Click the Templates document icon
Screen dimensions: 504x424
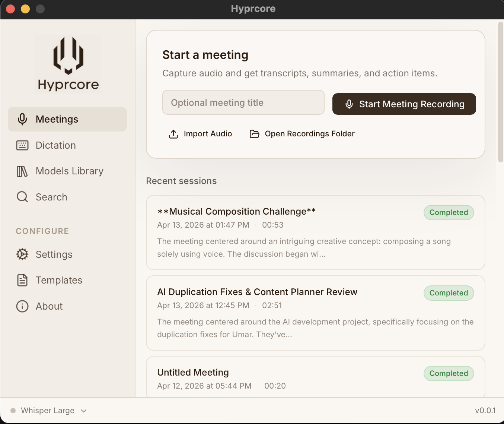pos(22,280)
